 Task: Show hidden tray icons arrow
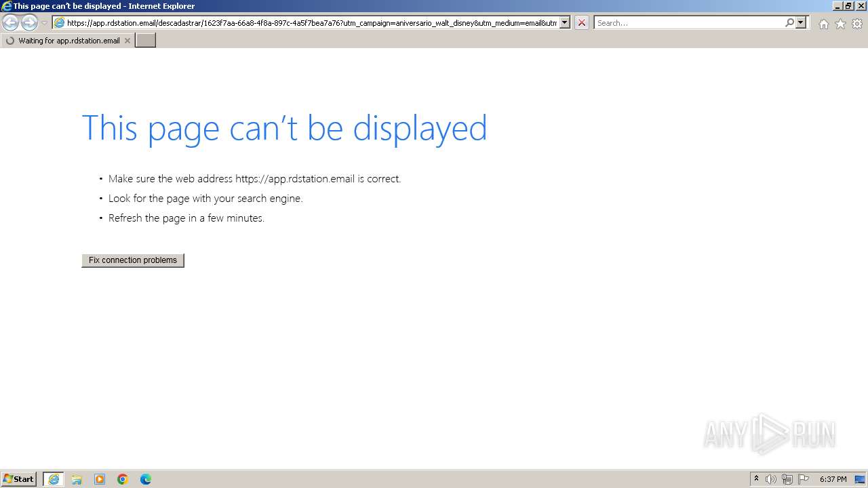[x=756, y=479]
